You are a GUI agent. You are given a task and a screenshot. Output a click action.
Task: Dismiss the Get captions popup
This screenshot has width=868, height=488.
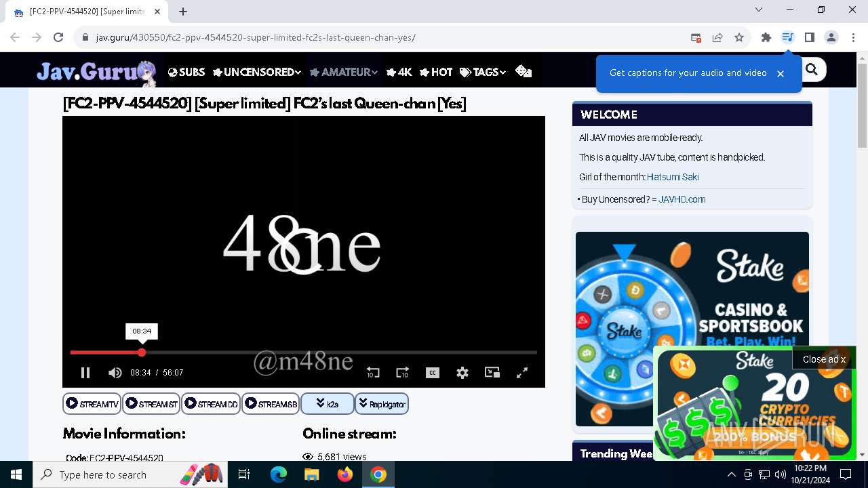point(781,73)
